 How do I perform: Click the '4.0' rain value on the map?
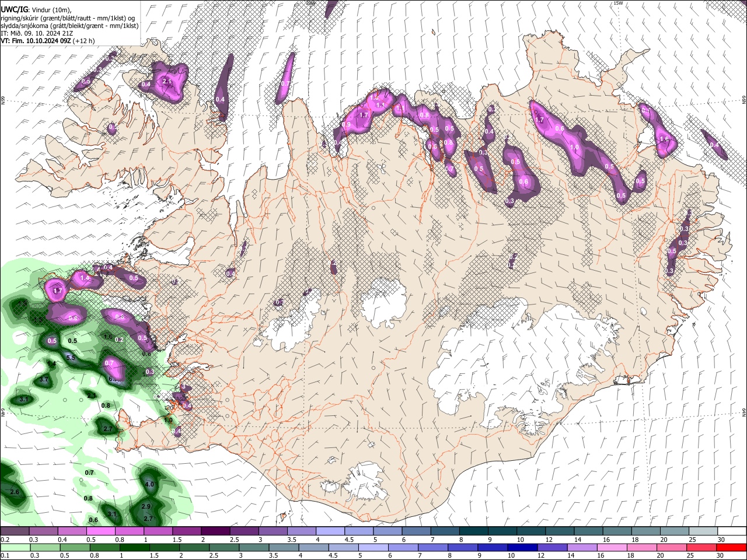coord(149,484)
